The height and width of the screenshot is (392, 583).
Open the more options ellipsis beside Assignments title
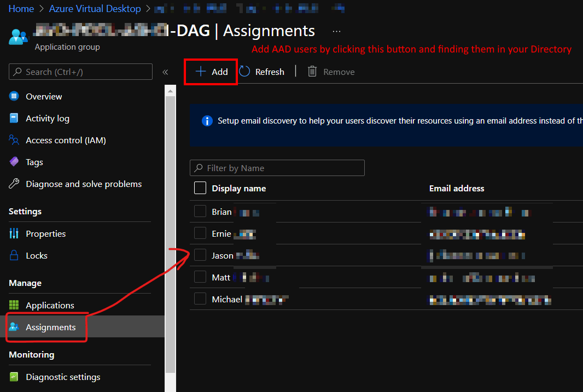pyautogui.click(x=336, y=32)
